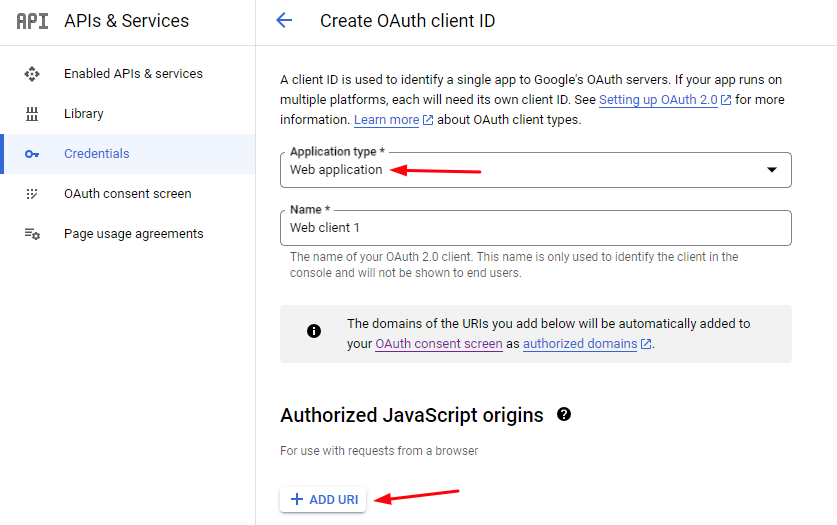The height and width of the screenshot is (525, 837).
Task: Click the info icon in the domains notice
Action: 314,331
